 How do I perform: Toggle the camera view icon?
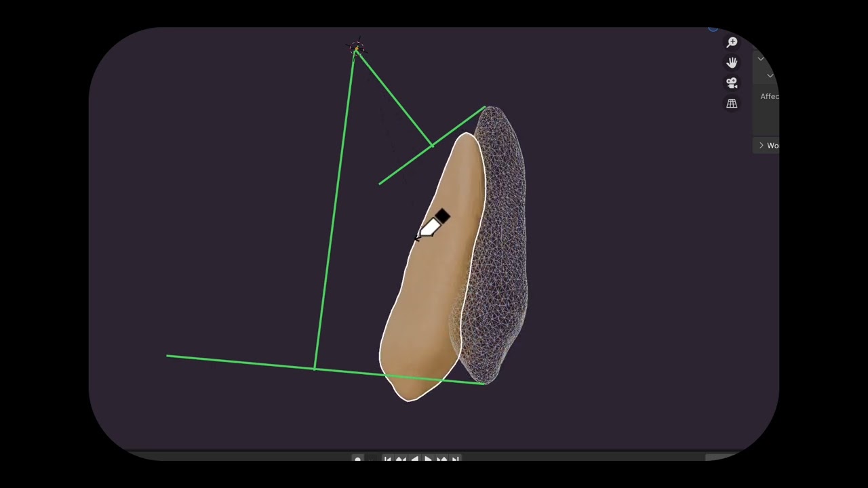[x=732, y=83]
